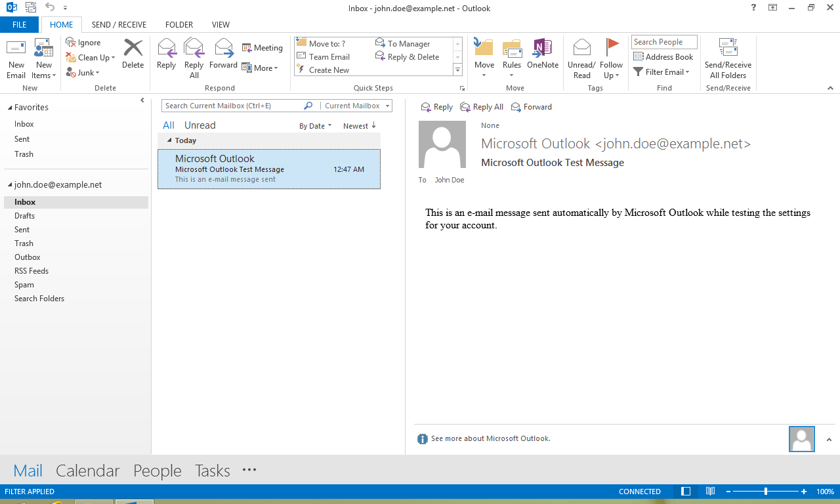This screenshot has height=504, width=840.
Task: Open the Junk dropdown
Action: click(x=83, y=73)
